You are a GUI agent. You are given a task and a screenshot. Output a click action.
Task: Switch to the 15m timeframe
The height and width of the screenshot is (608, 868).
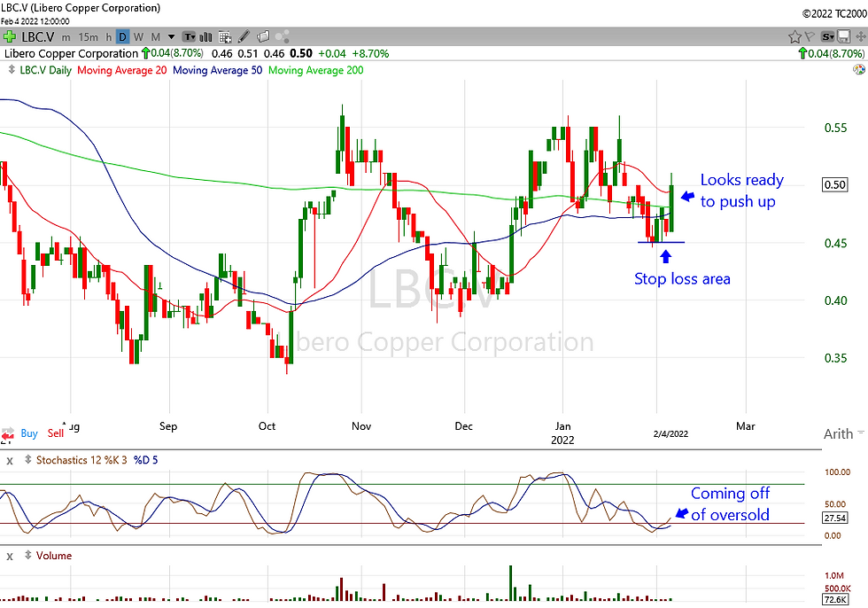(88, 37)
